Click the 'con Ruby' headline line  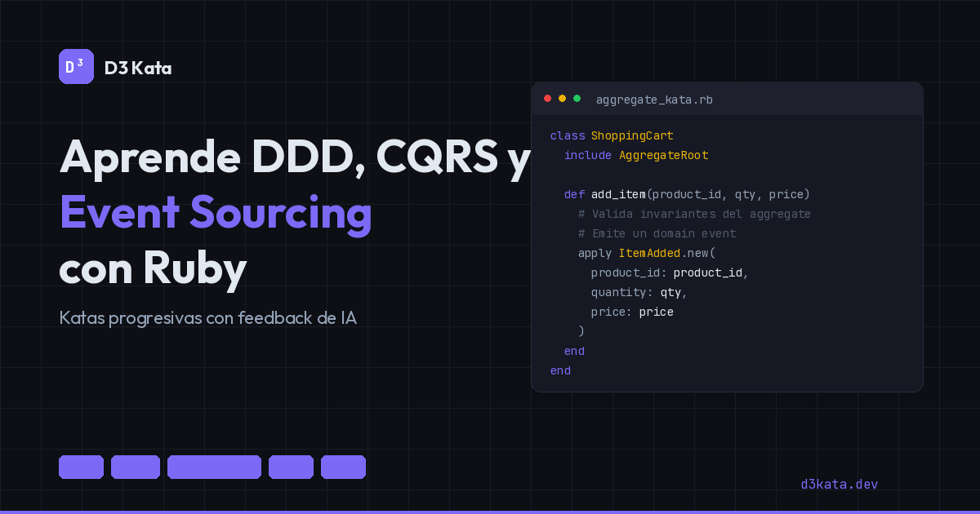[153, 268]
